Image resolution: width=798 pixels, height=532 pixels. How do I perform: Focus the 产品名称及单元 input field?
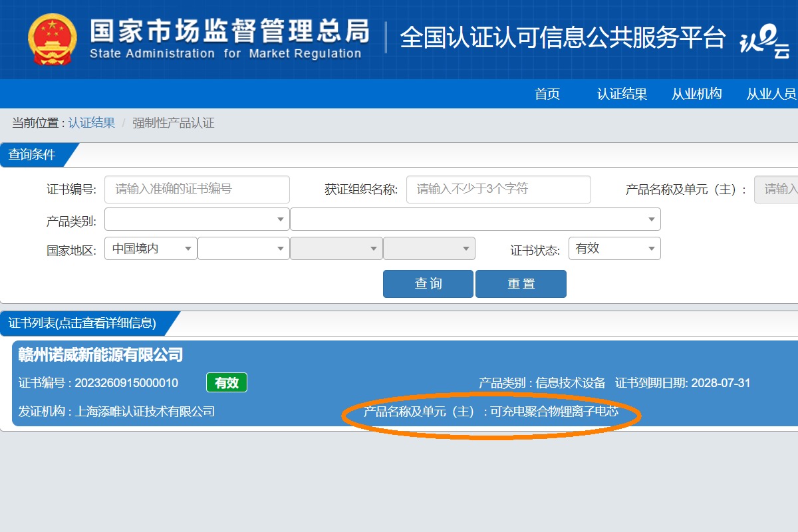coord(776,190)
